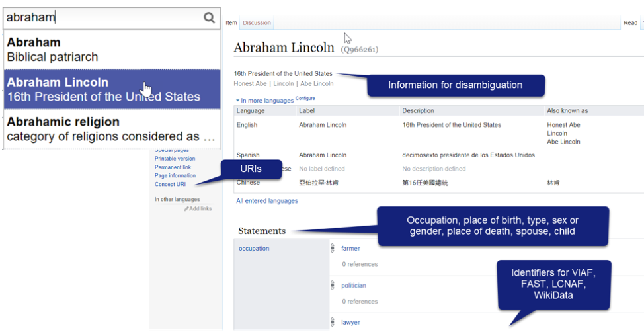
Task: Open the farmer occupation value
Action: (x=350, y=249)
